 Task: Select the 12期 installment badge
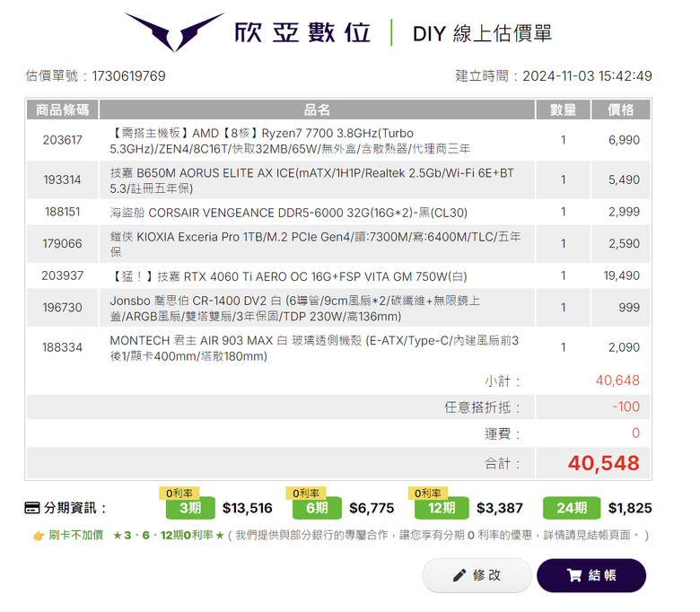pyautogui.click(x=442, y=508)
